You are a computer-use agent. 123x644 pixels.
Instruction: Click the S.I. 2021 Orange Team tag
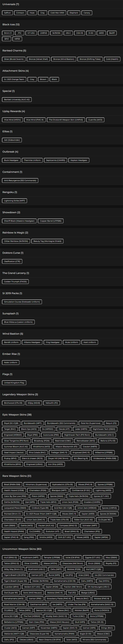(x=14, y=79)
